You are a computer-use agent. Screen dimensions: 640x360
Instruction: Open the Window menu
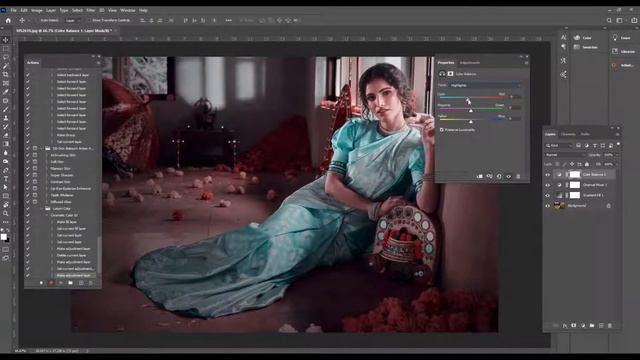coord(127,10)
